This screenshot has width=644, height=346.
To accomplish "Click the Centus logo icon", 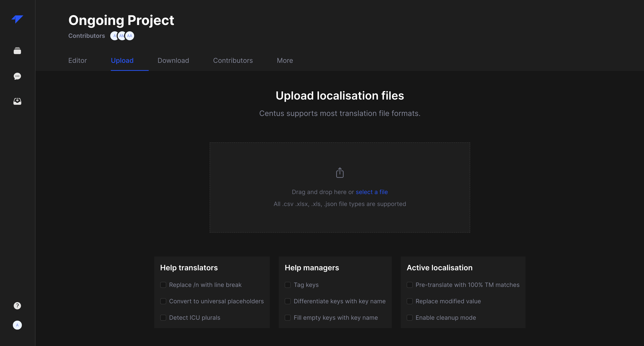I will point(17,19).
